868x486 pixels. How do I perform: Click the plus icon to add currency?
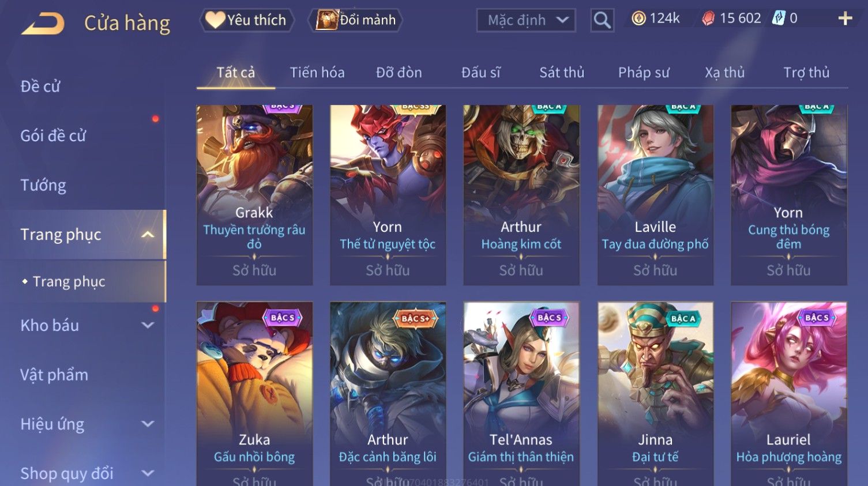(845, 19)
